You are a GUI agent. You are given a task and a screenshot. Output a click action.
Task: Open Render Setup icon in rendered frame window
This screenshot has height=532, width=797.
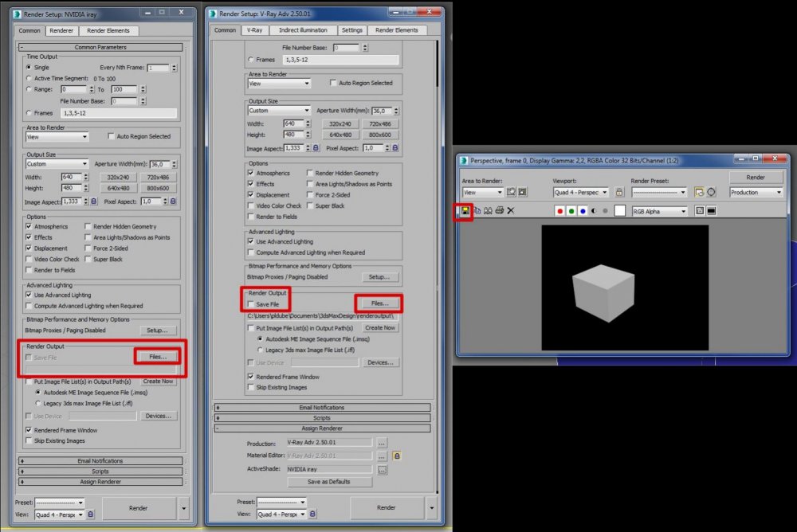coord(699,192)
